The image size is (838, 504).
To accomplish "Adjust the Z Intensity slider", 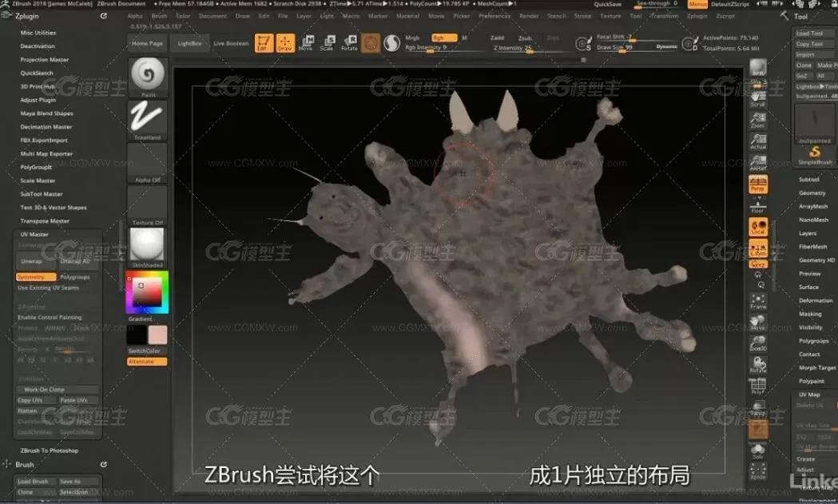I will (529, 48).
